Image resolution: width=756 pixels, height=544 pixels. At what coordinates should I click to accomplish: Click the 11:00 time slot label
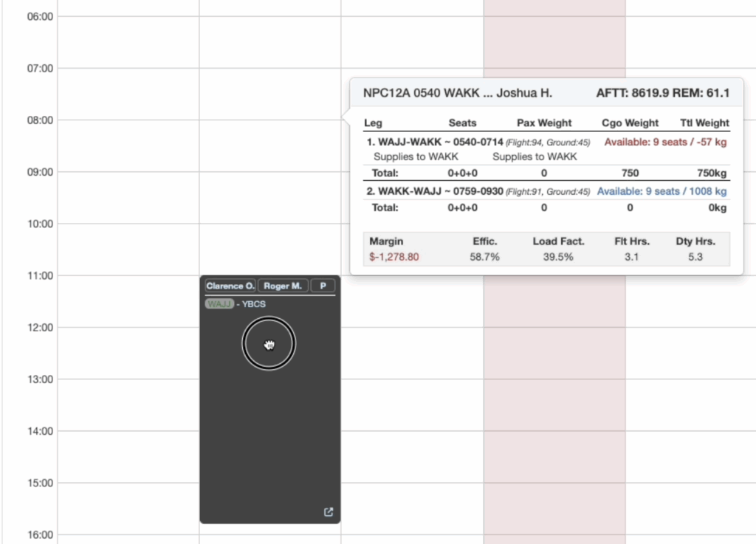tap(39, 275)
